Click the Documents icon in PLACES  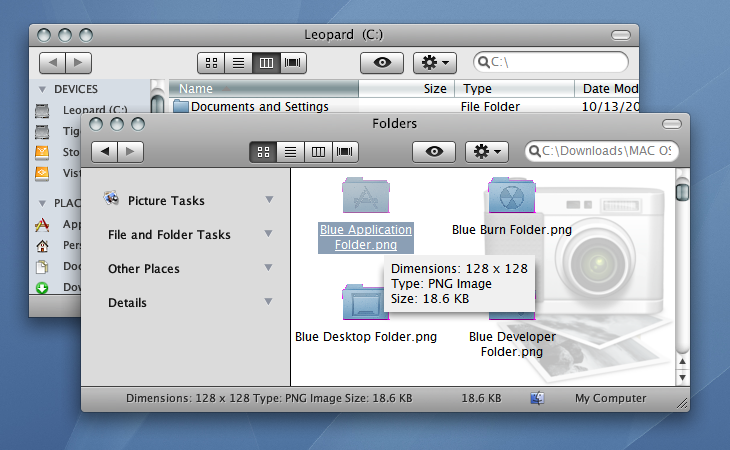pos(42,267)
